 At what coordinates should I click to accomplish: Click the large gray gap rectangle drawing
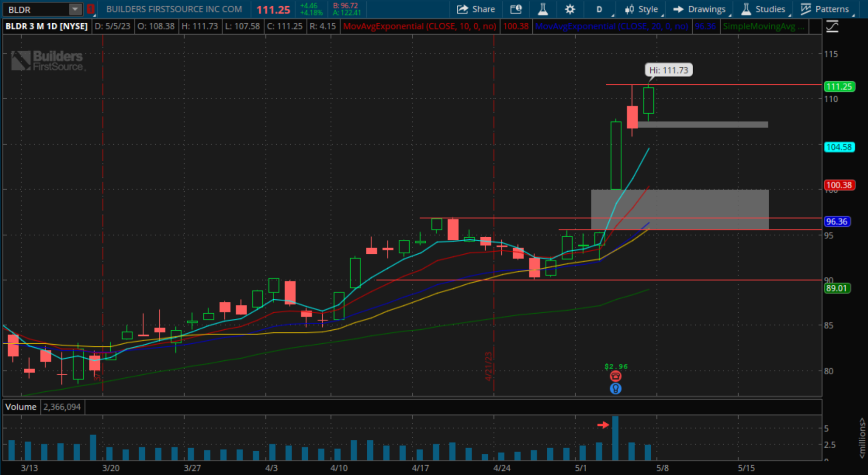coord(680,209)
